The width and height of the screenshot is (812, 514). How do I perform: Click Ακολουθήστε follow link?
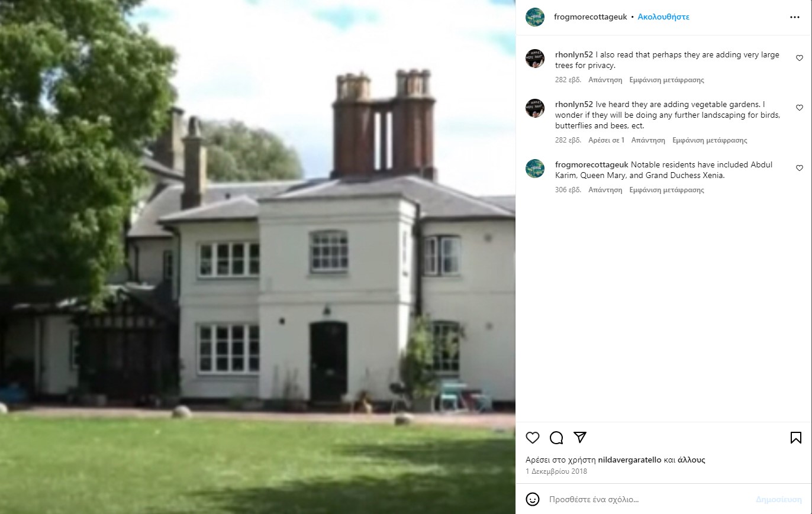(663, 17)
